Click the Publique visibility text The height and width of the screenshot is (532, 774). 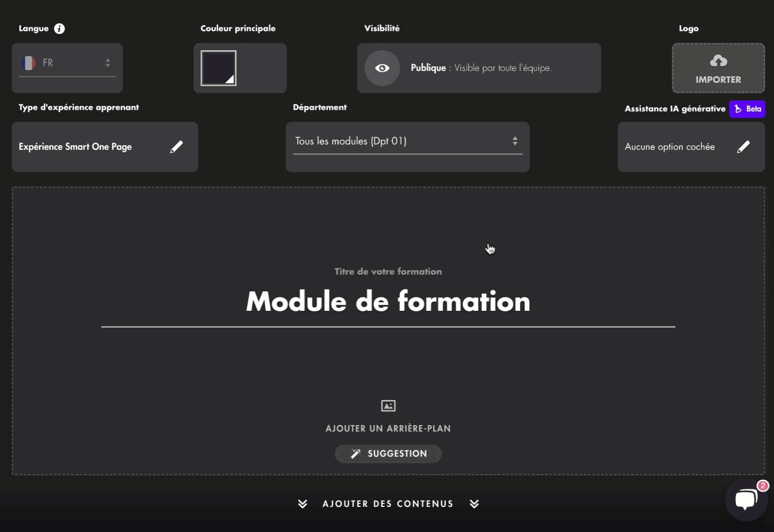(428, 68)
